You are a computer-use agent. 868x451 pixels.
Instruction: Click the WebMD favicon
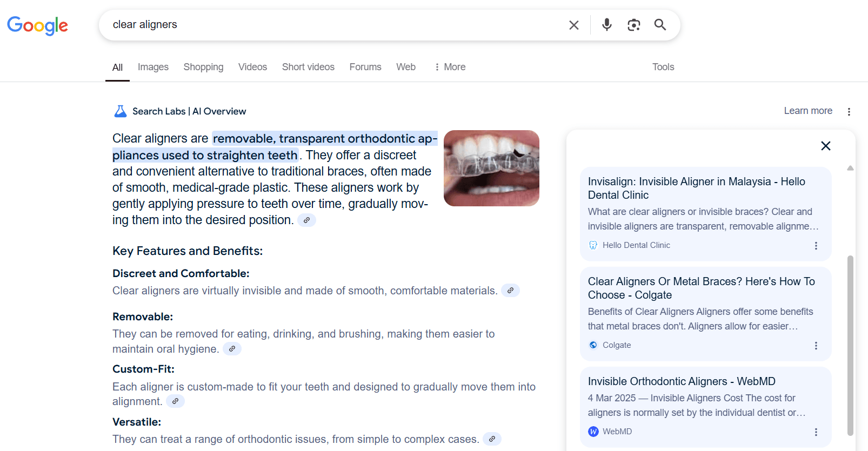point(593,432)
